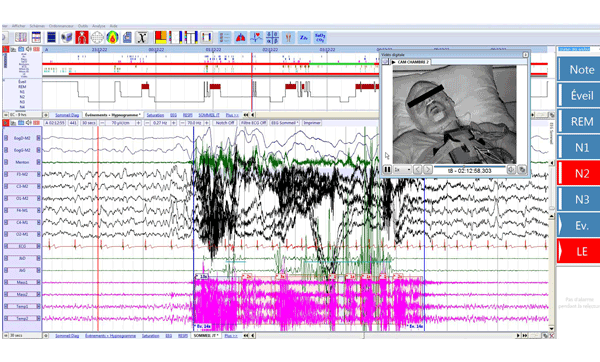Toggle the Notch Off filter
This screenshot has width=600, height=362.
[x=225, y=123]
